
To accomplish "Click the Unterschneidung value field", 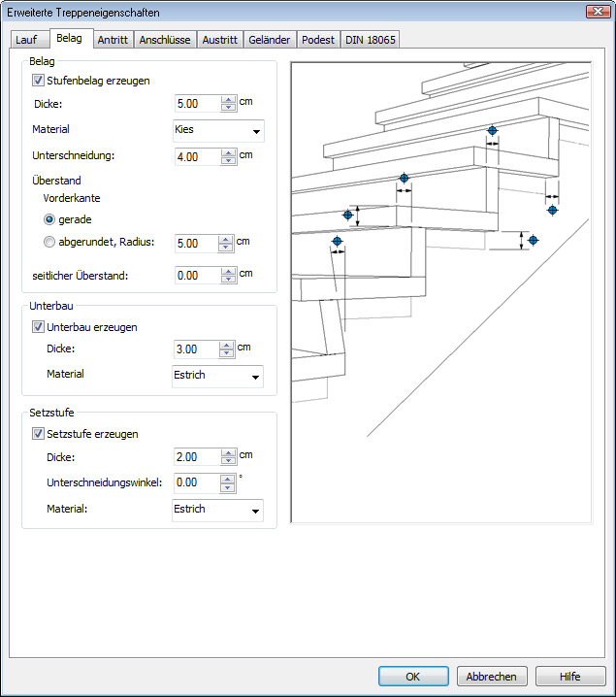I will pyautogui.click(x=198, y=157).
